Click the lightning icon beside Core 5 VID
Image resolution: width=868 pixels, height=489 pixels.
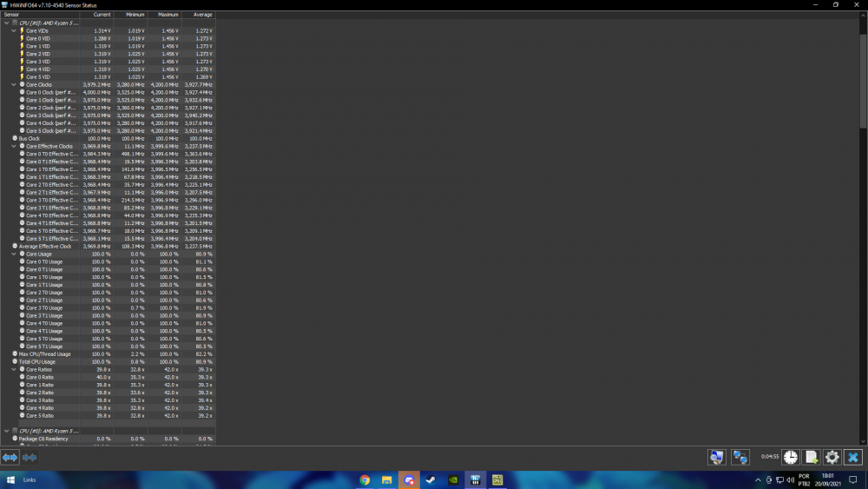[23, 77]
